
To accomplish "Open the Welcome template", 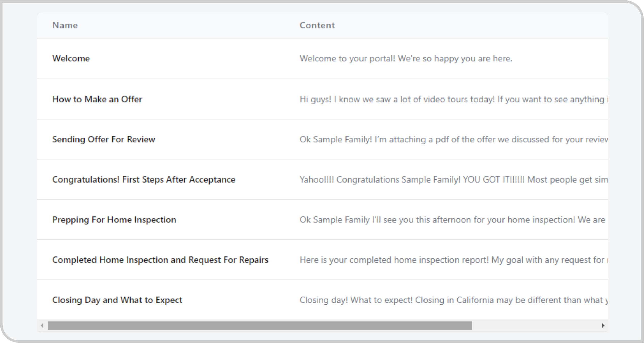I will (x=71, y=59).
